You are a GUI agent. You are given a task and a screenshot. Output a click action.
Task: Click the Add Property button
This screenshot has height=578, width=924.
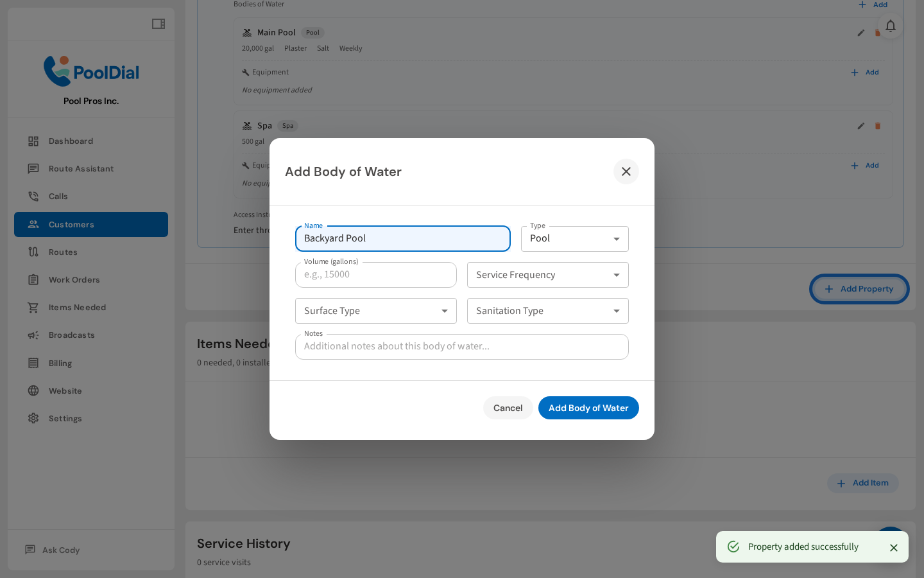(859, 289)
